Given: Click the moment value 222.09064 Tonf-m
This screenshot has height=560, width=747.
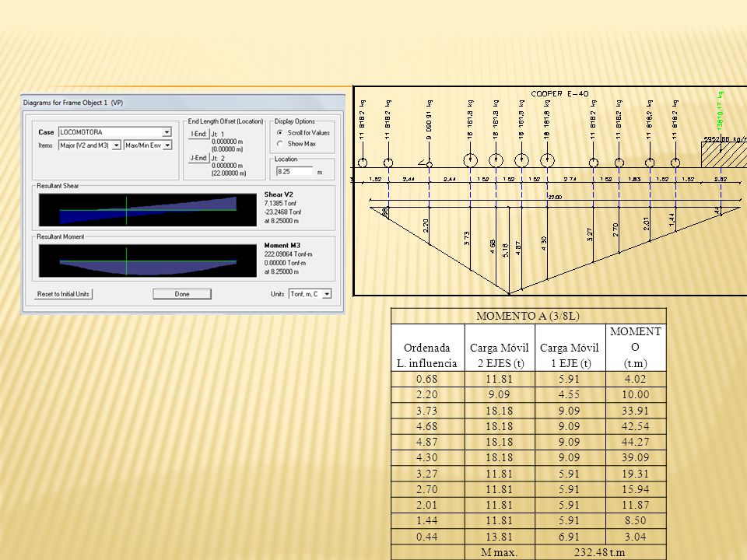Looking at the screenshot, I should [288, 254].
